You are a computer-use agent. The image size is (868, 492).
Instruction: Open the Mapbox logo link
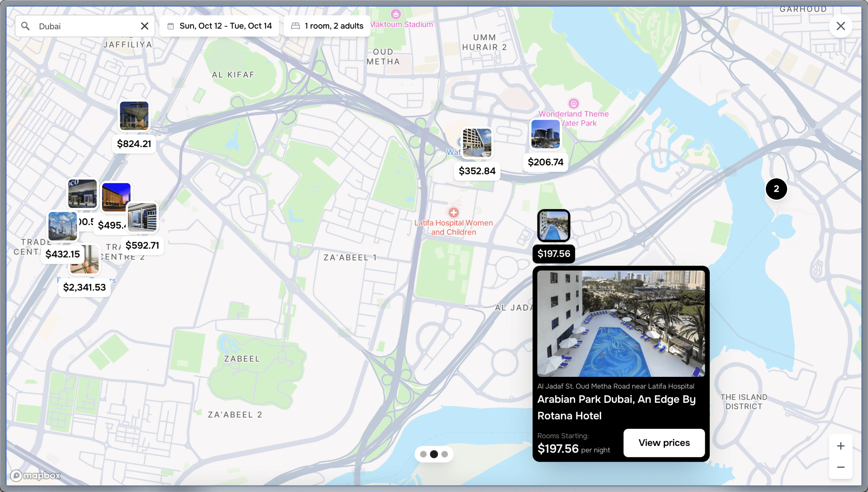[35, 475]
